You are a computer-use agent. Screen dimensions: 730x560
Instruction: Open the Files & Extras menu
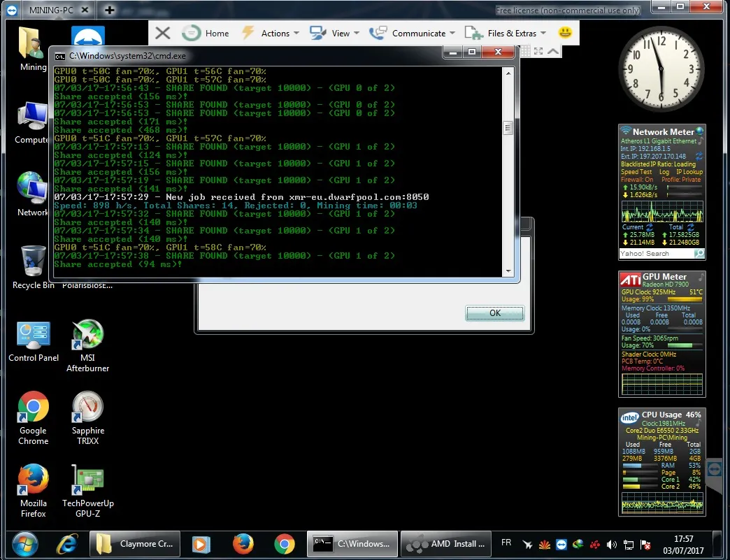[505, 33]
